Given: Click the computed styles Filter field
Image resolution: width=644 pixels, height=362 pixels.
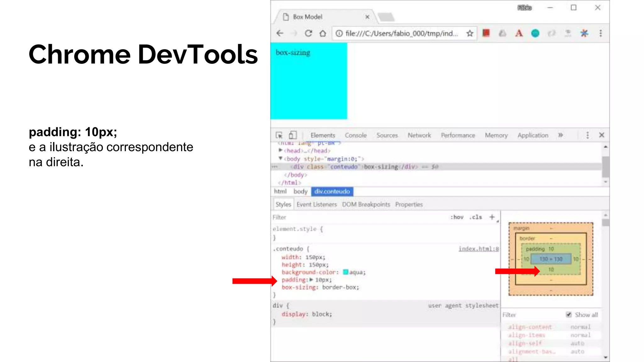Looking at the screenshot, I should click(x=531, y=315).
